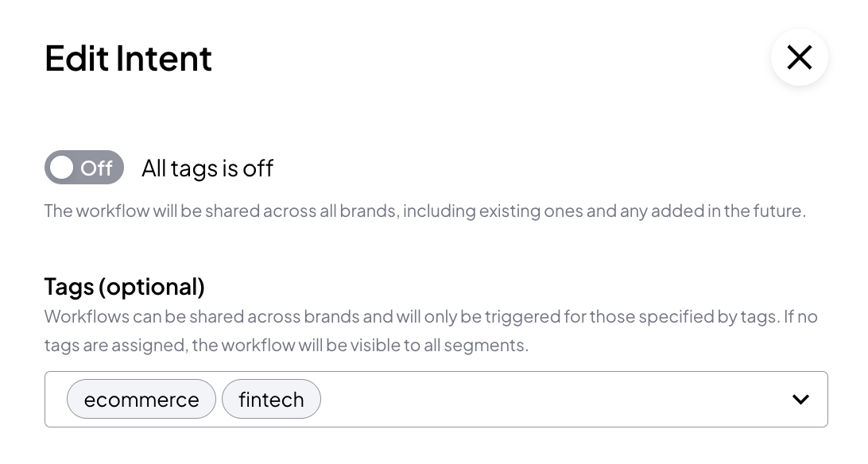The width and height of the screenshot is (868, 464).
Task: Select the fintech tag chip
Action: pyautogui.click(x=271, y=399)
